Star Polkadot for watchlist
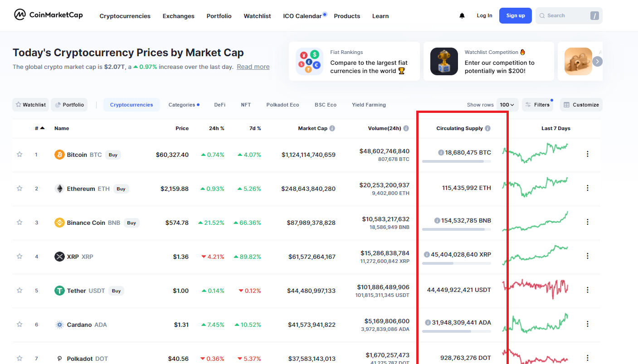 19,358
